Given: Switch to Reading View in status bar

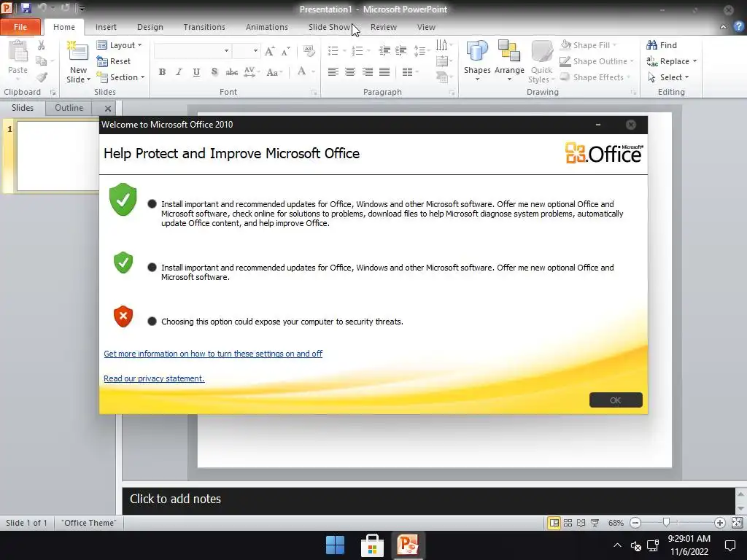Looking at the screenshot, I should [581, 523].
